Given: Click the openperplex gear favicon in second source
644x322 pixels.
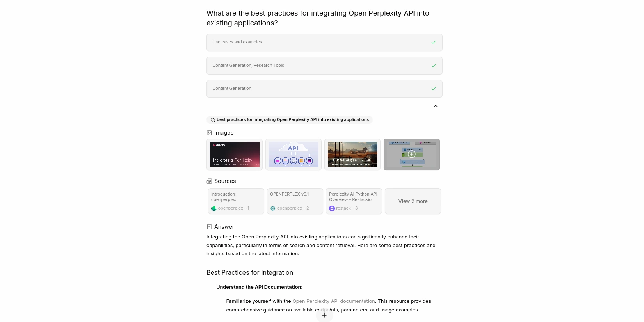Looking at the screenshot, I should click(x=273, y=208).
